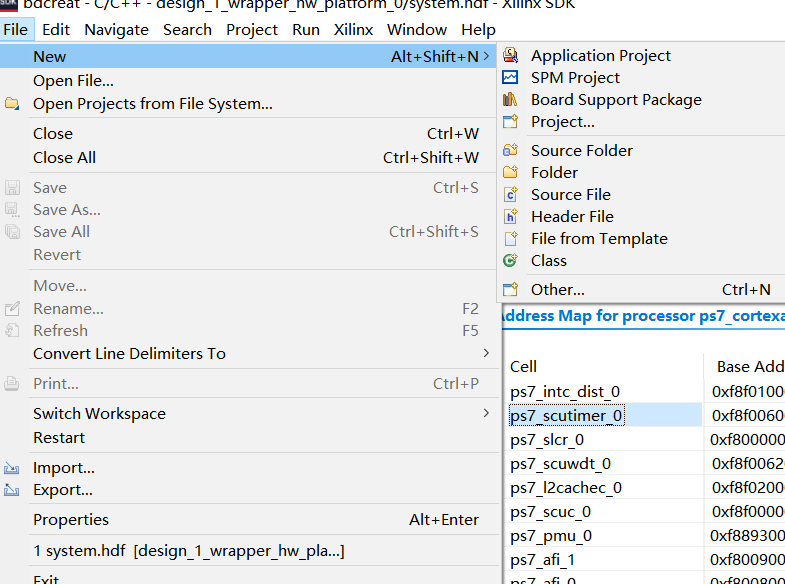
Task: Select the ps7_intc_dist_0 cell
Action: click(x=565, y=391)
